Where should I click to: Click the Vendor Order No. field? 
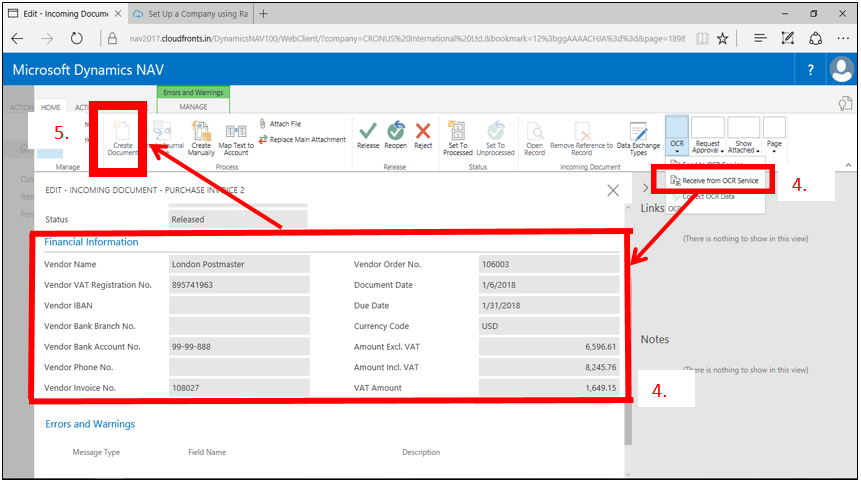549,264
